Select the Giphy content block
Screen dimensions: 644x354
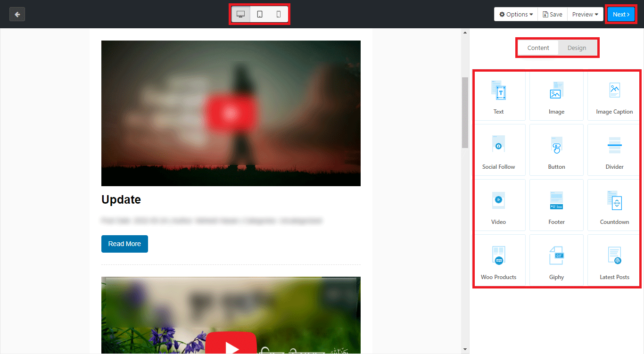point(556,260)
